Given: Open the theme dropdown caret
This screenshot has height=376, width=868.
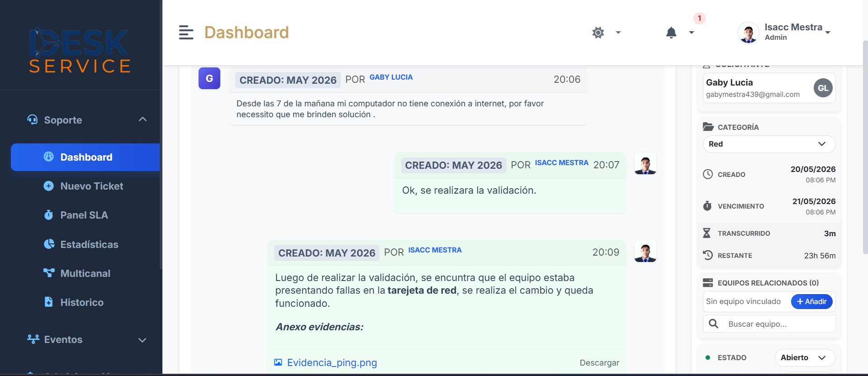Looking at the screenshot, I should coord(618,33).
